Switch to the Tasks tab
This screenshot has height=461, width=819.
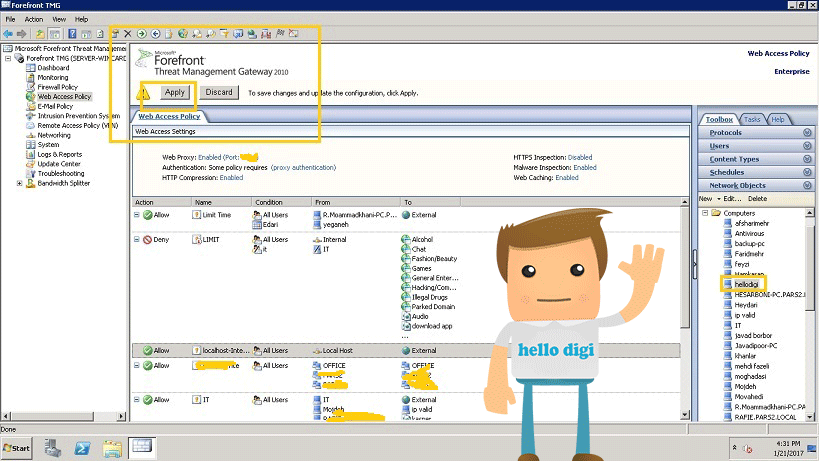tap(752, 120)
